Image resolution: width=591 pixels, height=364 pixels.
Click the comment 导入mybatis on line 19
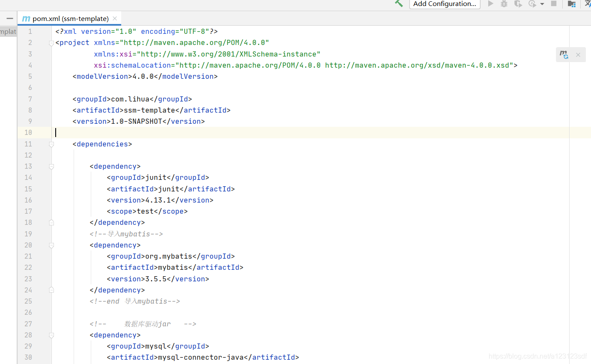point(126,234)
